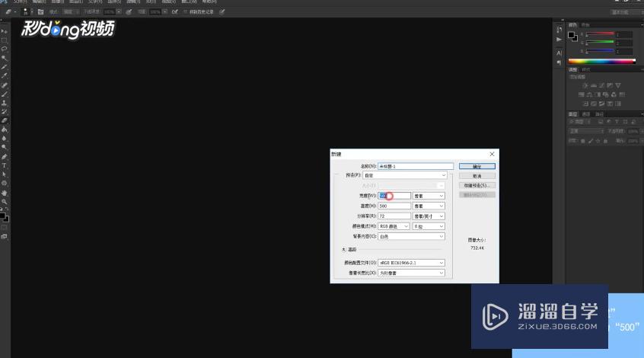The height and width of the screenshot is (358, 644).
Task: Select the Pen tool in the toolbox
Action: pyautogui.click(x=4, y=157)
